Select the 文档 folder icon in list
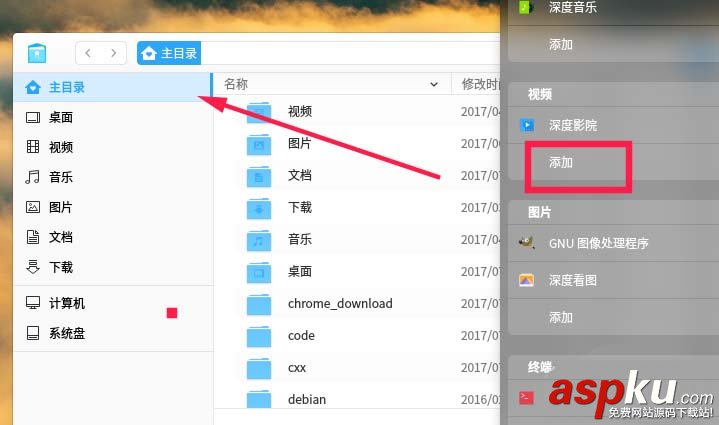This screenshot has height=425, width=719. tap(259, 177)
